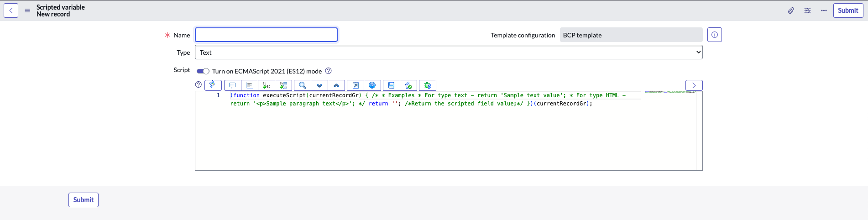The height and width of the screenshot is (220, 868).
Task: Open script debugger bug icon
Action: coord(428,85)
